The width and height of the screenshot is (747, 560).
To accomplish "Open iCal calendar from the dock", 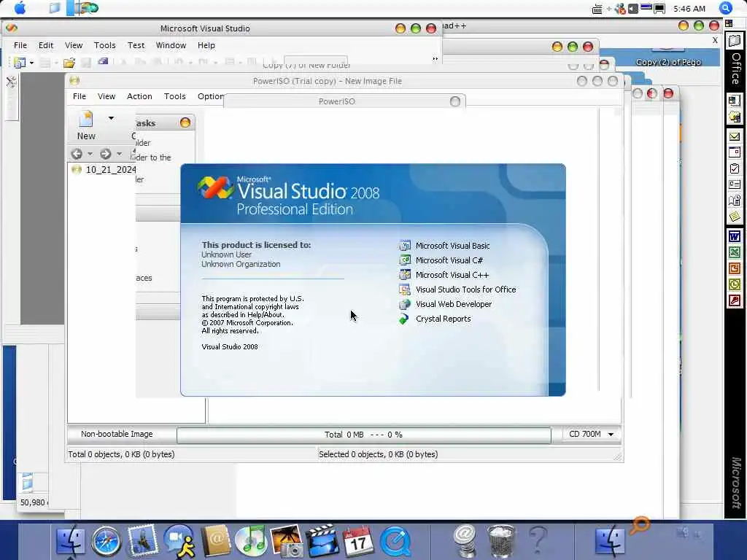I will 358,541.
